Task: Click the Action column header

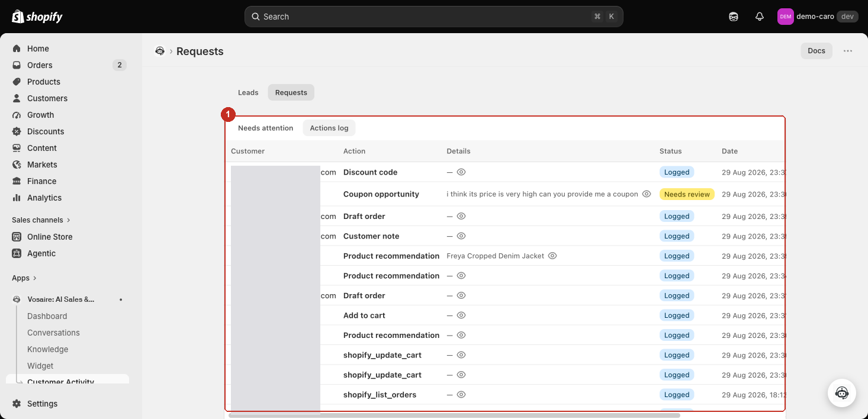Action: [x=354, y=152]
